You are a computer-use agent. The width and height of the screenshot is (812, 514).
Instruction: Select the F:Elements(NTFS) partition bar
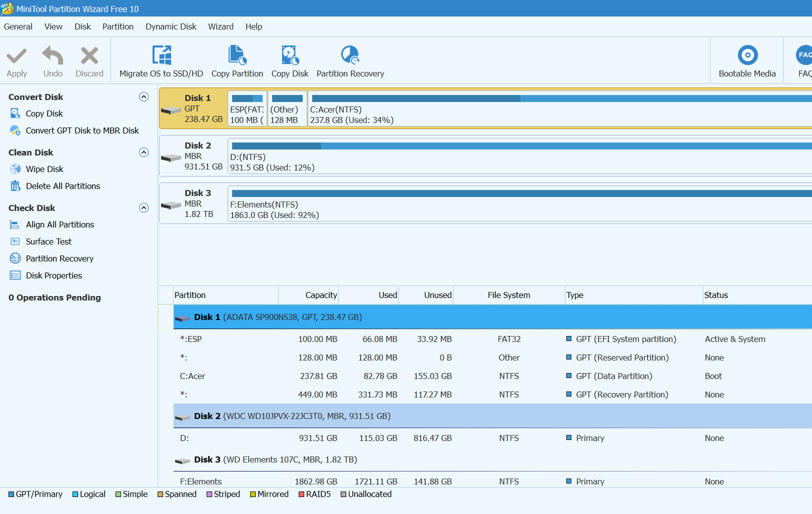point(520,203)
